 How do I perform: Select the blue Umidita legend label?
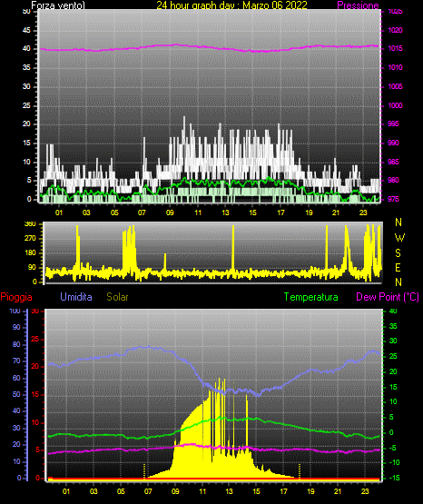(76, 297)
